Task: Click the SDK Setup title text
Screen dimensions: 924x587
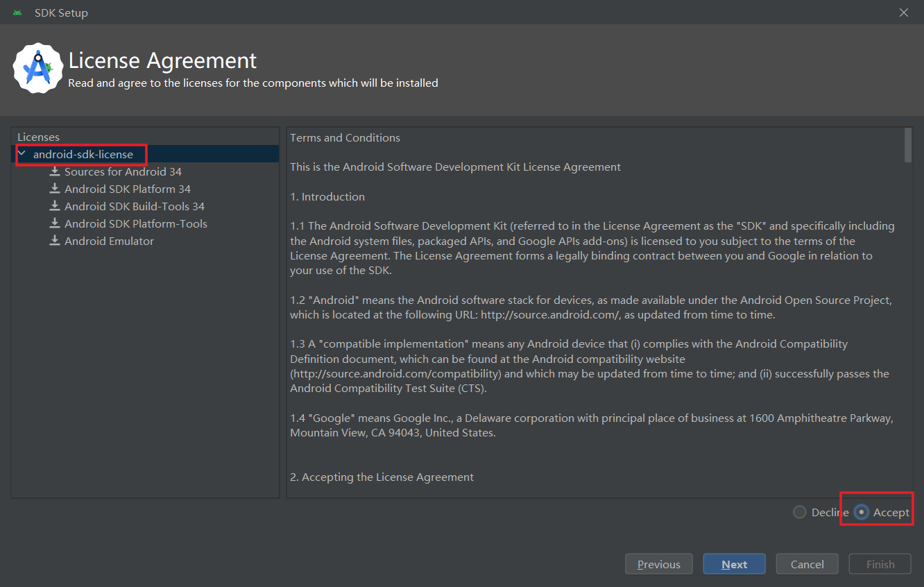Action: click(x=61, y=12)
